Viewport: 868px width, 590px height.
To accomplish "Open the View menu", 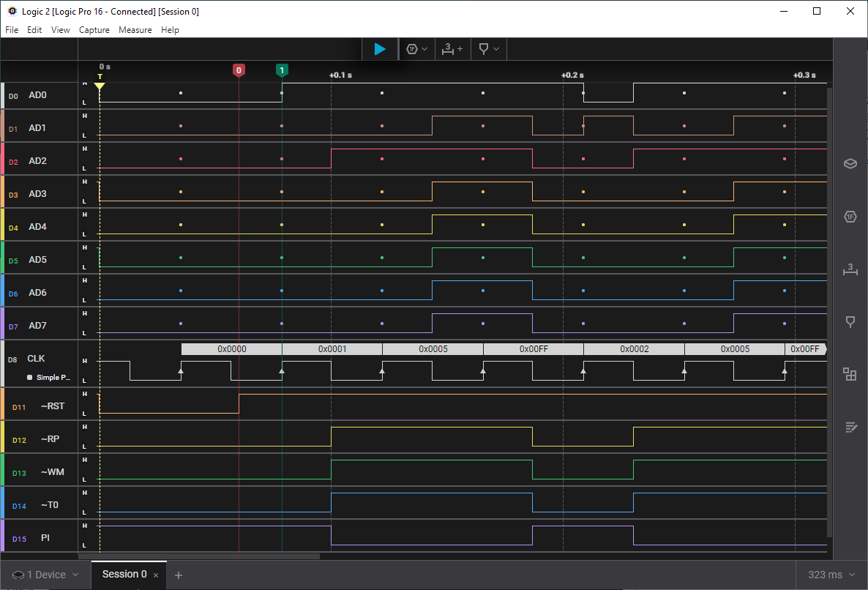I will [60, 30].
